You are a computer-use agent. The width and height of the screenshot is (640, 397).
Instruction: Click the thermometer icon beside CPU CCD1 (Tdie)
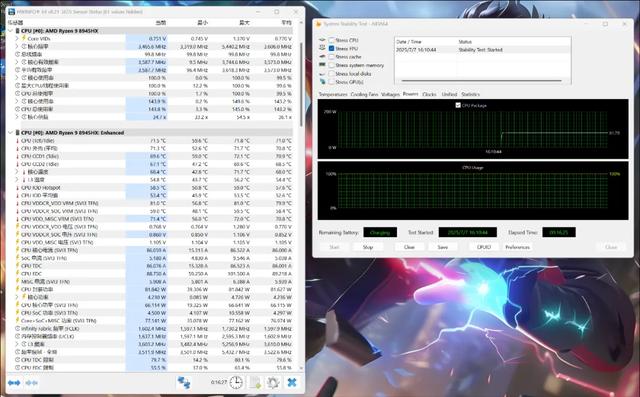click(17, 156)
